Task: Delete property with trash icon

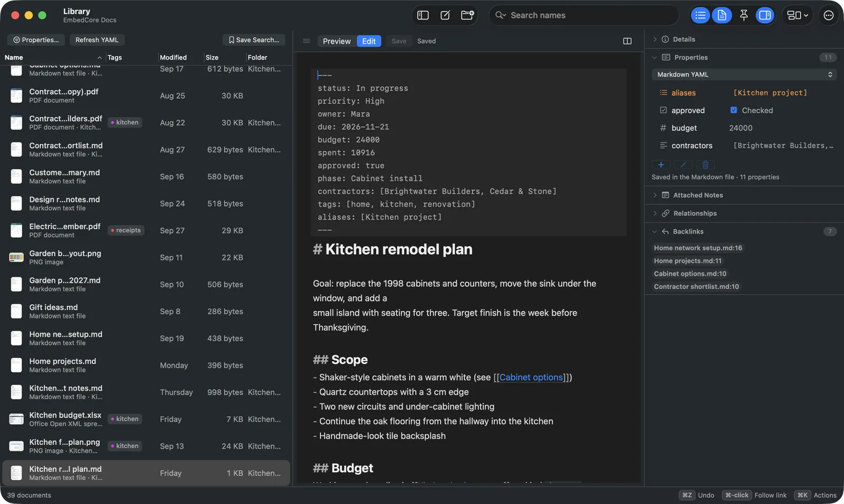Action: point(705,164)
